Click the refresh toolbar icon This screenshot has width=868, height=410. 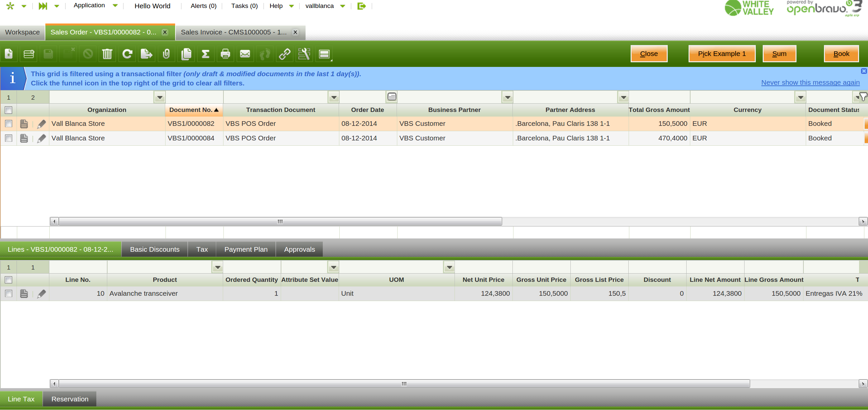(x=127, y=54)
